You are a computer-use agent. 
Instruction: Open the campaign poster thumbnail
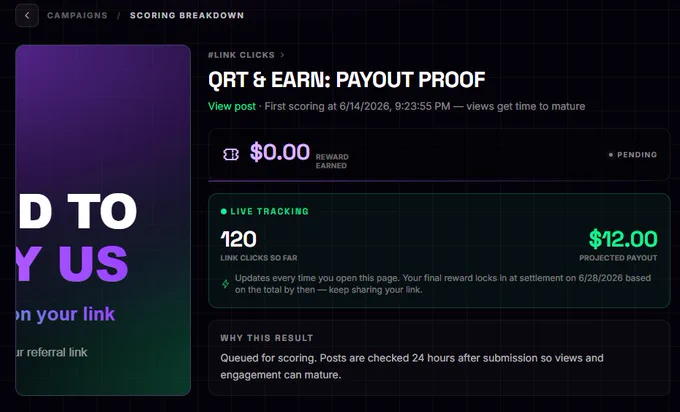103,220
